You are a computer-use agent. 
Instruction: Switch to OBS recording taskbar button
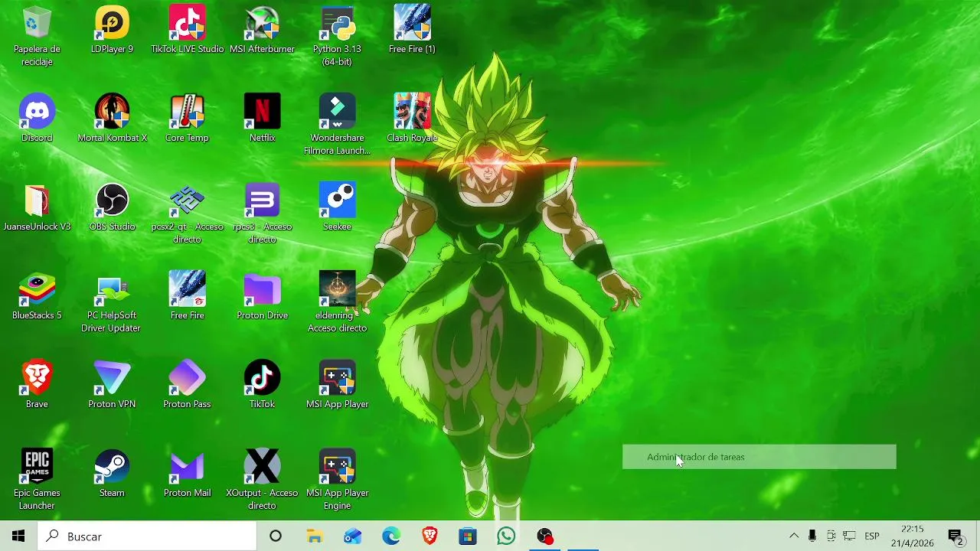pos(544,536)
